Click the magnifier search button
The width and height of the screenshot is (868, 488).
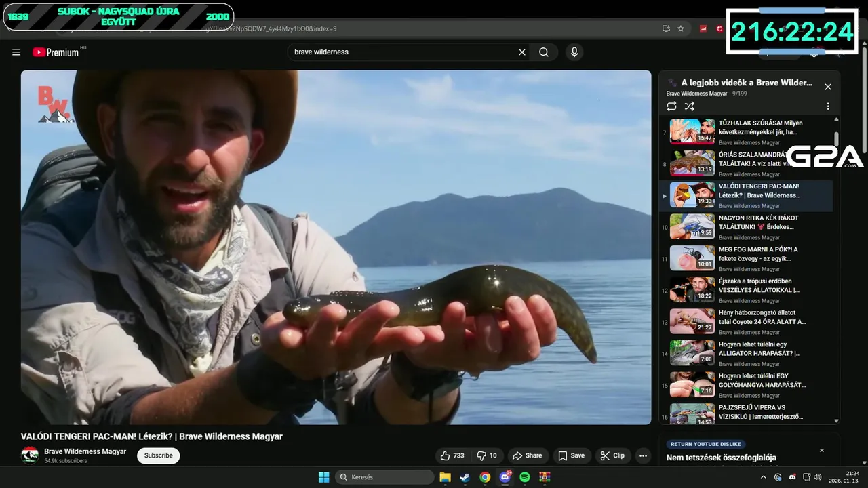[x=544, y=52]
